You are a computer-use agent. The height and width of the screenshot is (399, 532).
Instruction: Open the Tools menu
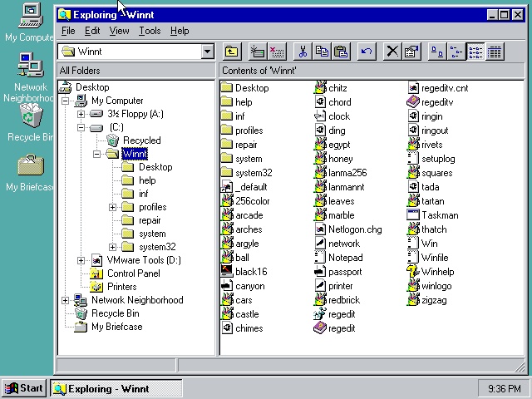click(150, 31)
